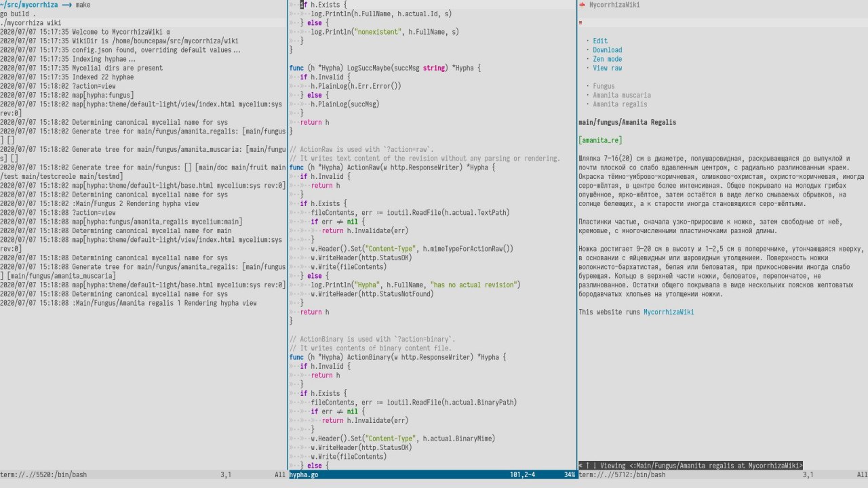Click the ioutil.ReadFile(h.actual.BinaryPath) code line

414,403
